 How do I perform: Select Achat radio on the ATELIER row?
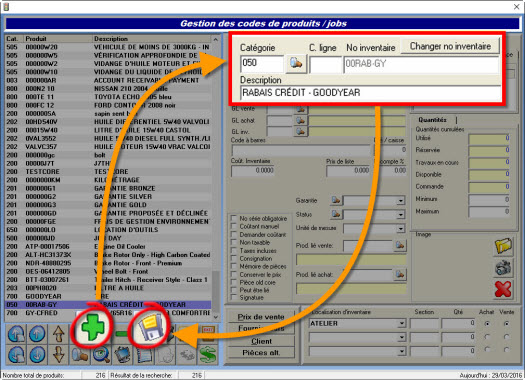487,323
